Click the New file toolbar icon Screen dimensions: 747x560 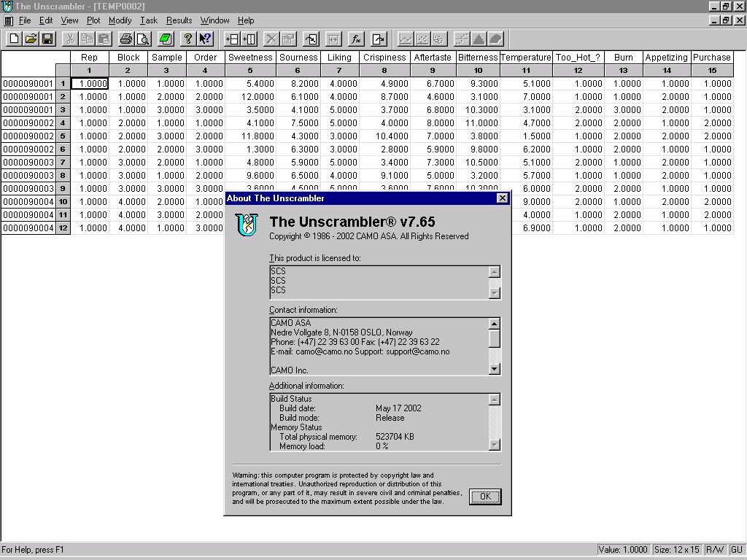[14, 39]
